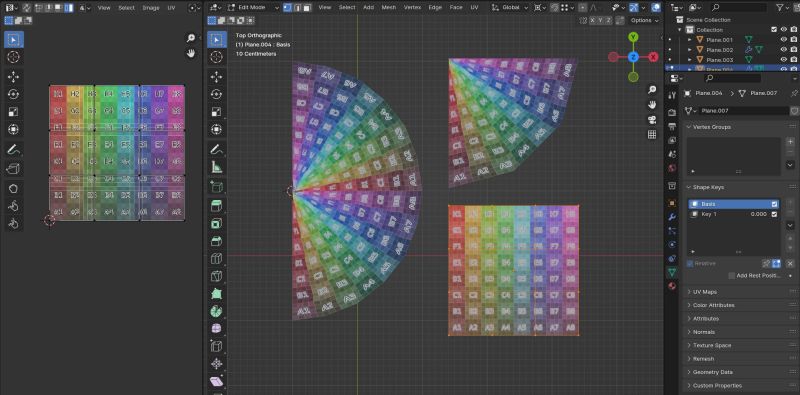Open the Global orientation dropdown

510,8
